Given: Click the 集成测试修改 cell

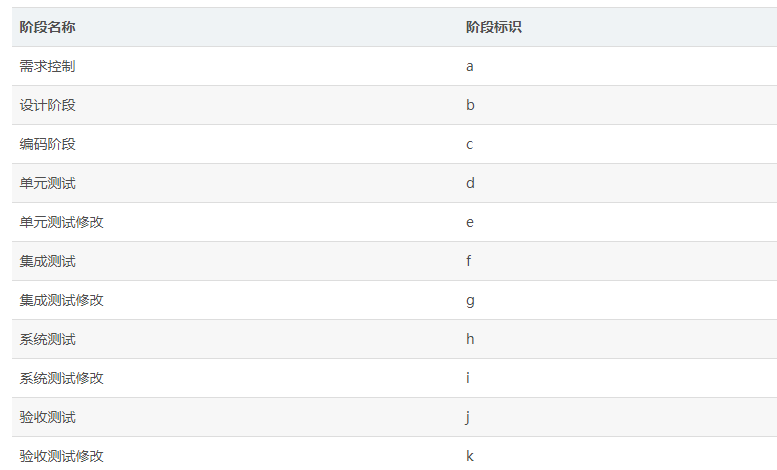Looking at the screenshot, I should tap(61, 300).
